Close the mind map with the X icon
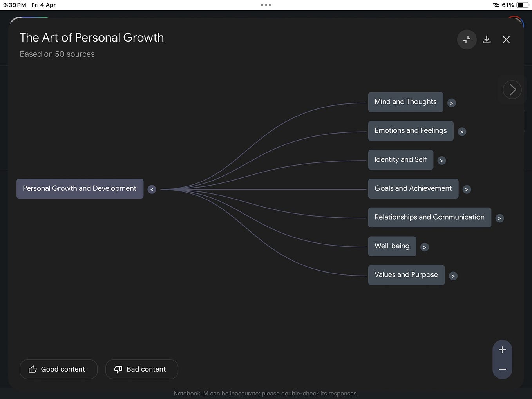Screen dimensions: 532x399 coord(506,40)
